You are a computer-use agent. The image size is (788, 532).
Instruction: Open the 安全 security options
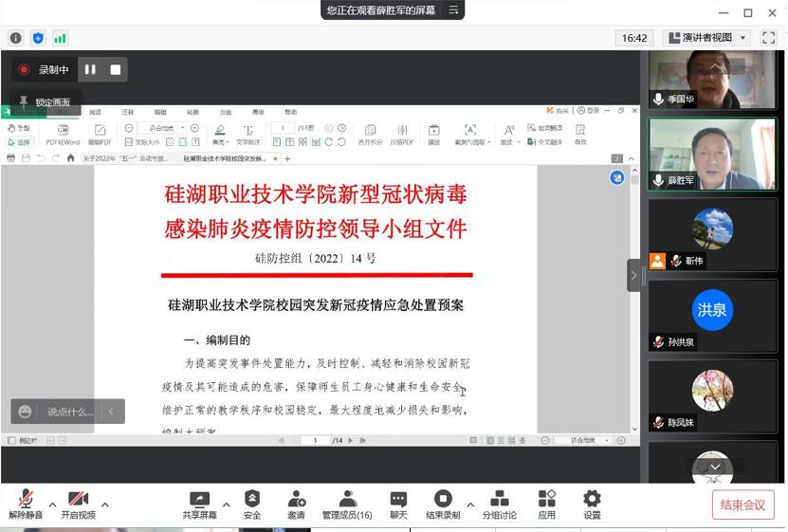[x=252, y=504]
